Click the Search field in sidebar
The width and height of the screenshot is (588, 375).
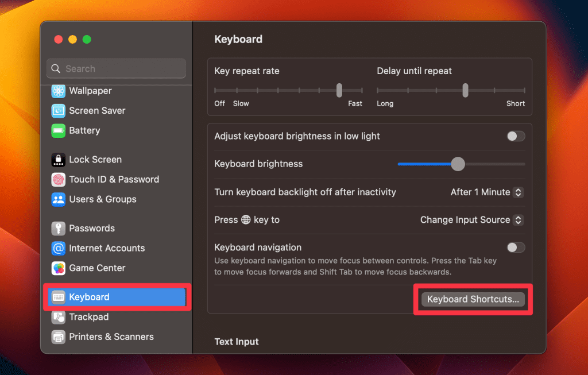coord(116,69)
